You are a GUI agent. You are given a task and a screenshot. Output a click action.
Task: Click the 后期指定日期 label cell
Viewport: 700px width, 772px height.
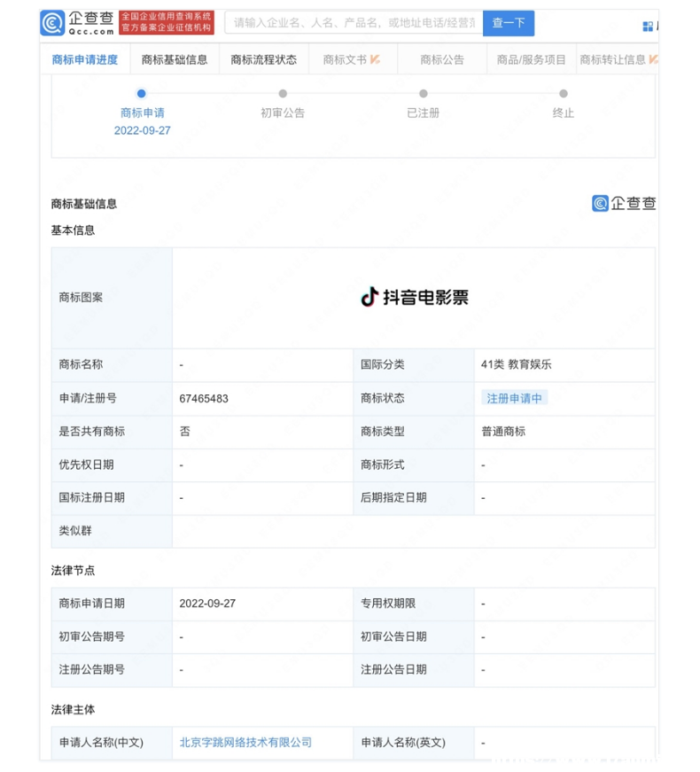(414, 498)
